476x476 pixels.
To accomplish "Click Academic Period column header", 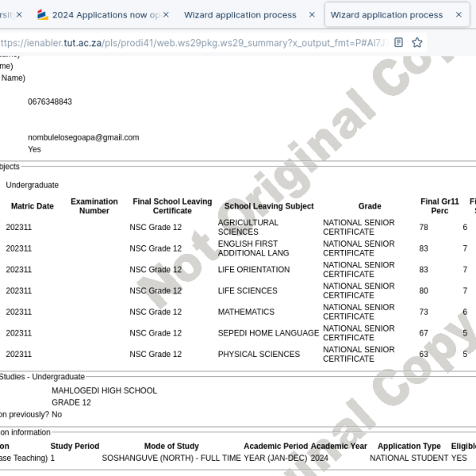I will click(275, 446).
